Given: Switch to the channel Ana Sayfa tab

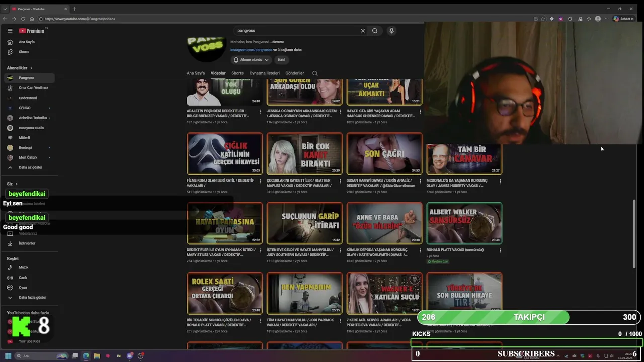Looking at the screenshot, I should tap(196, 73).
